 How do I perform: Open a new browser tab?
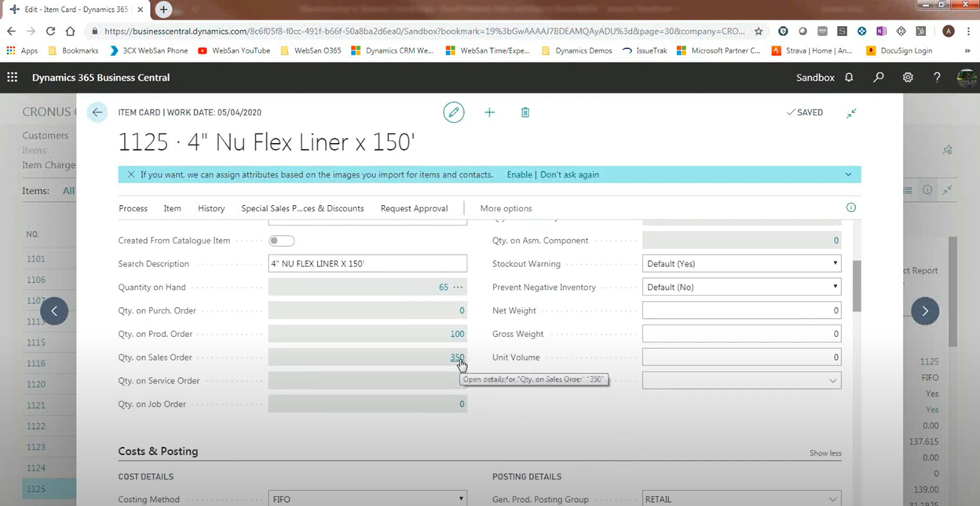point(163,9)
